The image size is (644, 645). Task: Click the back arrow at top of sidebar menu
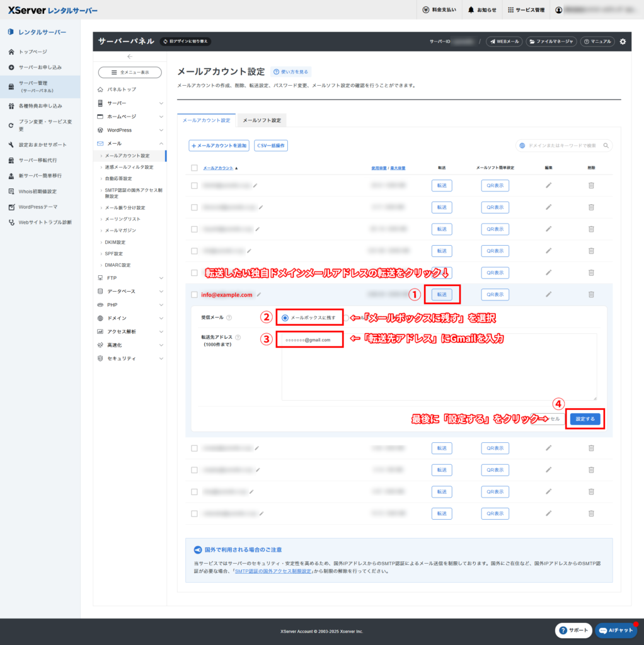click(130, 57)
